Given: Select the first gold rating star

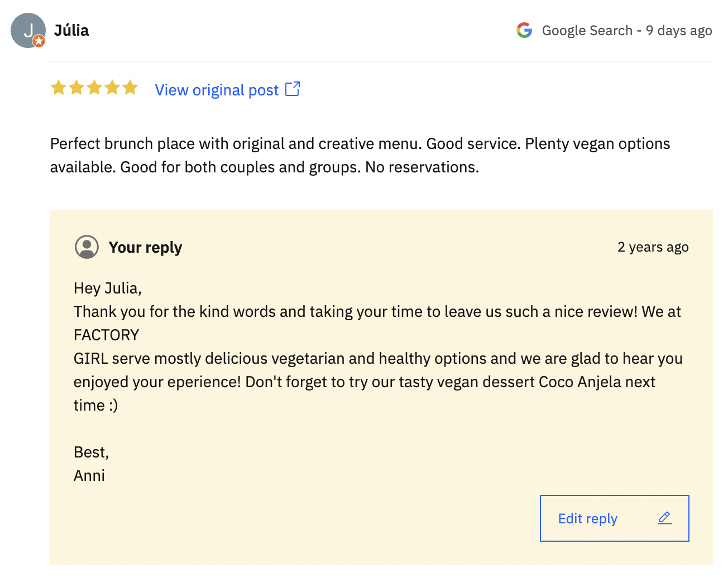Looking at the screenshot, I should [x=59, y=88].
